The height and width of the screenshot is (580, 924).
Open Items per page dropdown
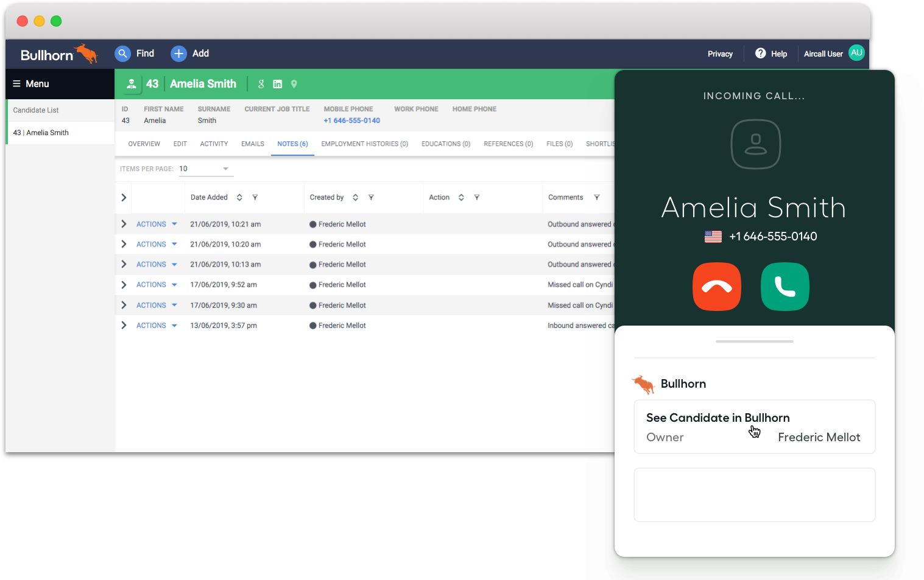click(206, 169)
